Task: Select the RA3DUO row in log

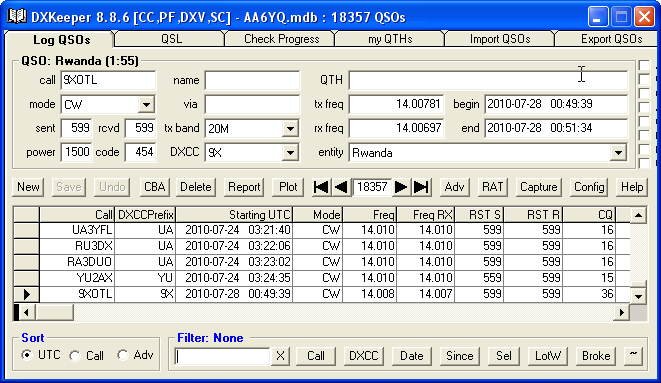Action: coord(322,262)
